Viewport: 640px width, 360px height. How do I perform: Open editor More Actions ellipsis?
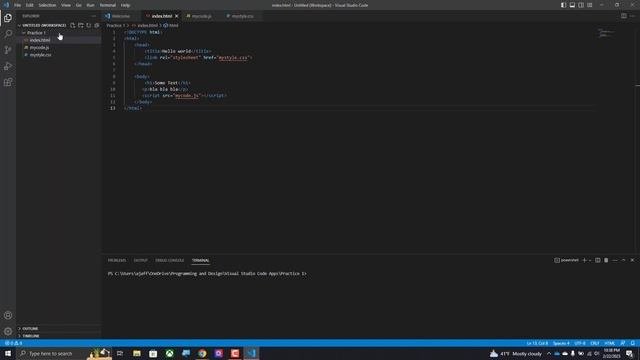click(x=632, y=16)
